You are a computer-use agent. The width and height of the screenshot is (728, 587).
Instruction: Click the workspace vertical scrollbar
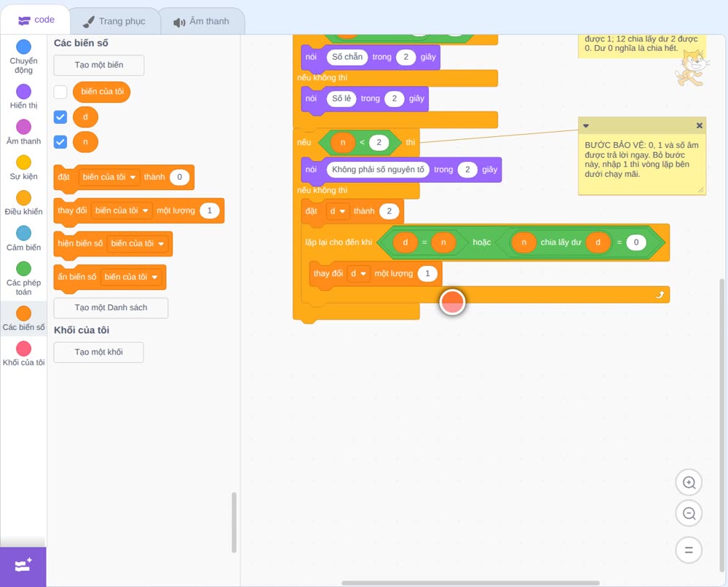(x=721, y=425)
